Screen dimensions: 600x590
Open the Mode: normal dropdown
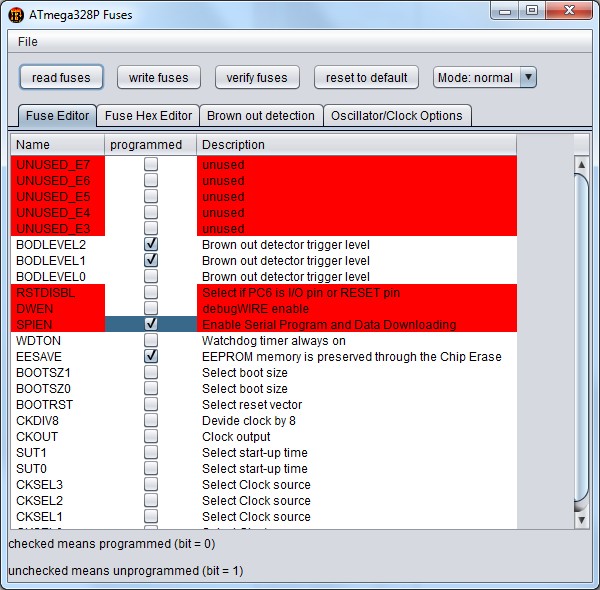pos(484,77)
